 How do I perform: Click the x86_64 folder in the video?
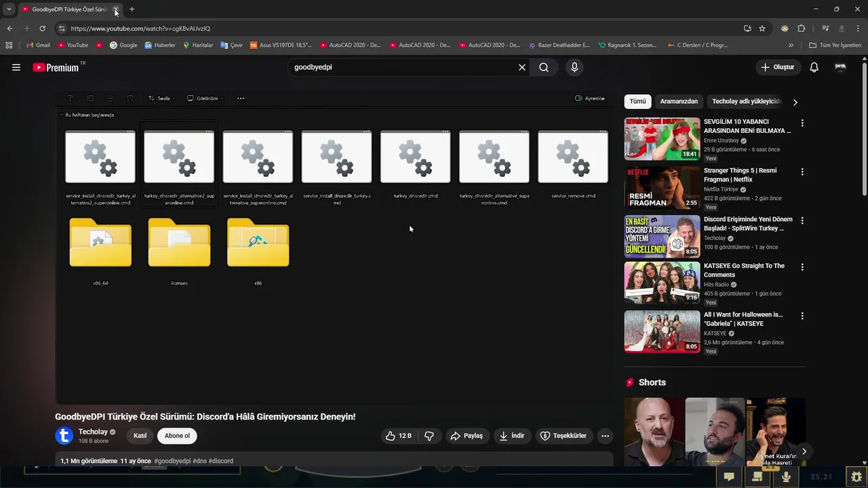[100, 251]
